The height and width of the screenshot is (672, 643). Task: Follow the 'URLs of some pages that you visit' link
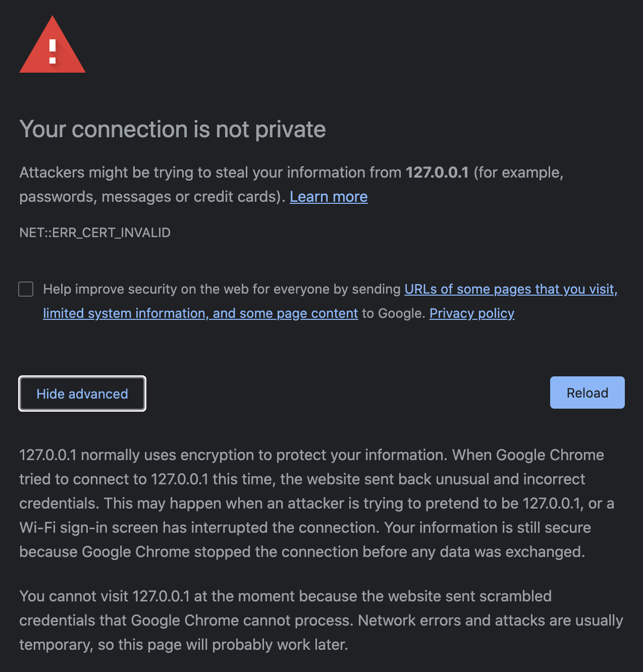pyautogui.click(x=511, y=289)
